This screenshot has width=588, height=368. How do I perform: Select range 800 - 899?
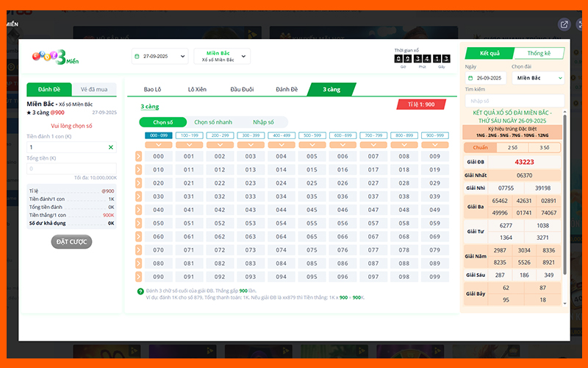tap(404, 135)
